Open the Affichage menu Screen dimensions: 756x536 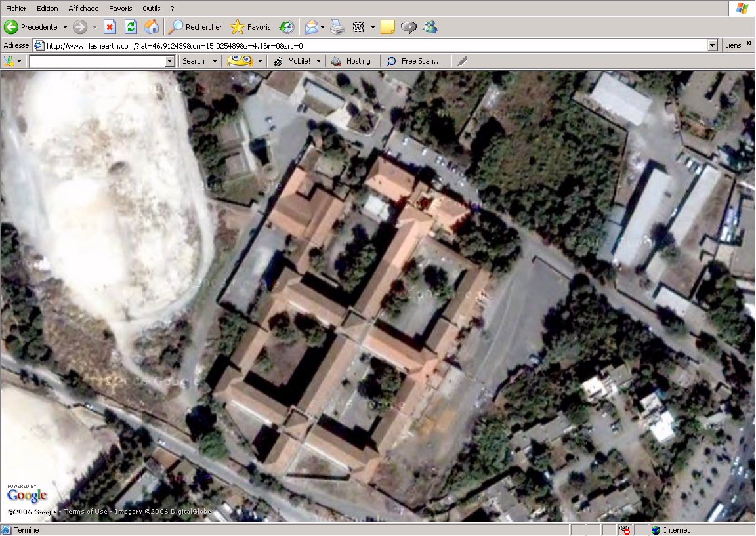(83, 9)
